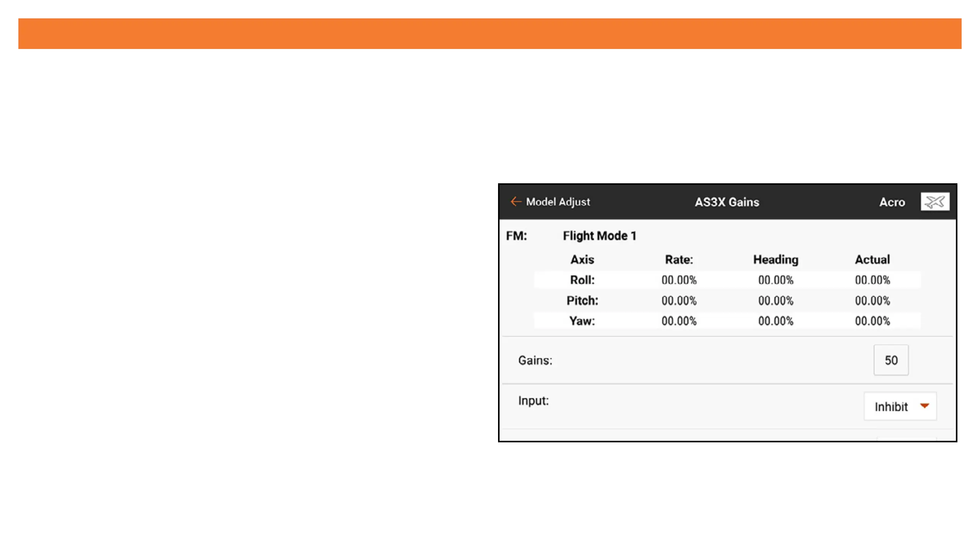The width and height of the screenshot is (980, 551).
Task: Click the orange back arrow icon
Action: [x=516, y=202]
